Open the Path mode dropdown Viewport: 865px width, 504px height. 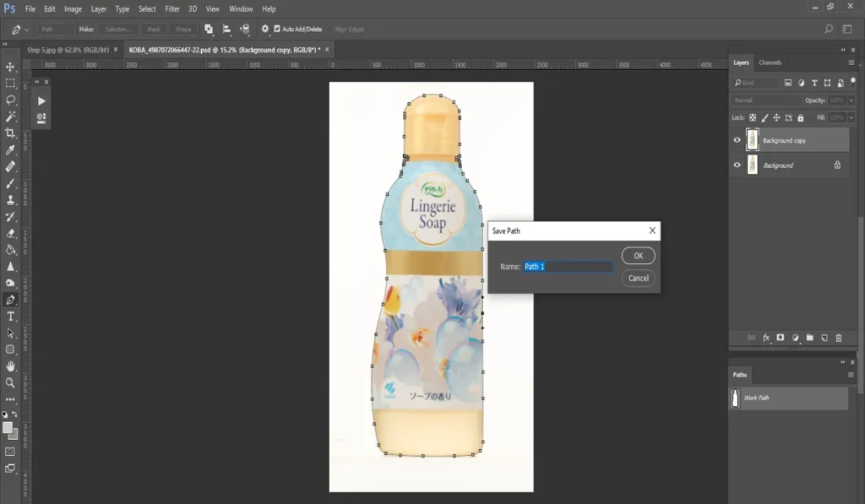tap(56, 30)
